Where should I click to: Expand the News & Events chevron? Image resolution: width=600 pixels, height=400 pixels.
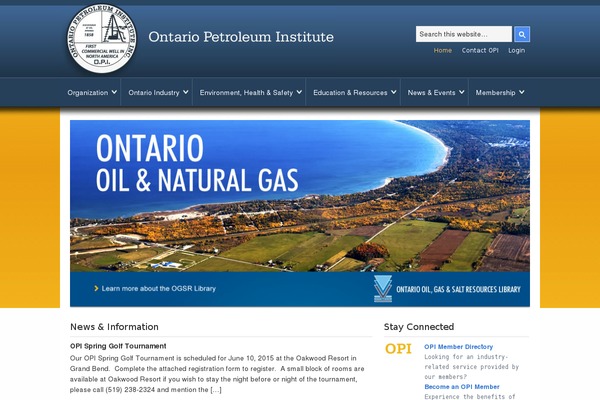(x=462, y=92)
